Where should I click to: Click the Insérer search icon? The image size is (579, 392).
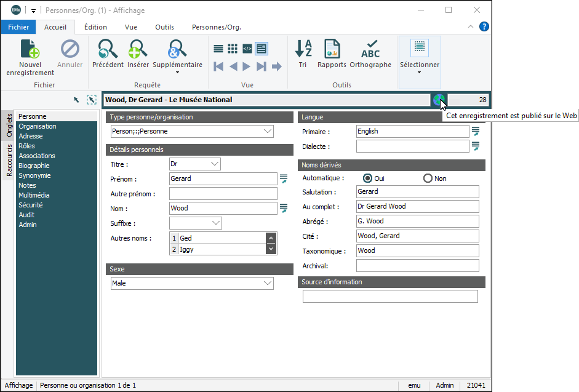click(x=138, y=49)
